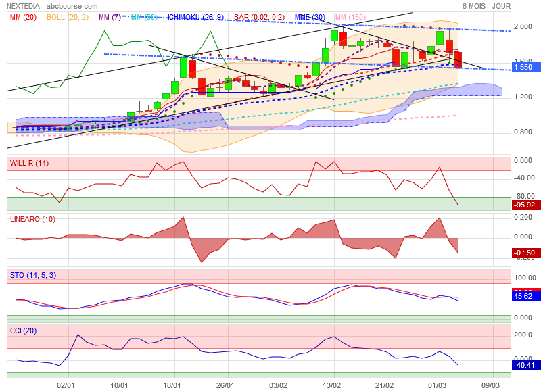Click the CCI (20) indicator label
Image resolution: width=541 pixels, height=392 pixels.
[x=24, y=330]
